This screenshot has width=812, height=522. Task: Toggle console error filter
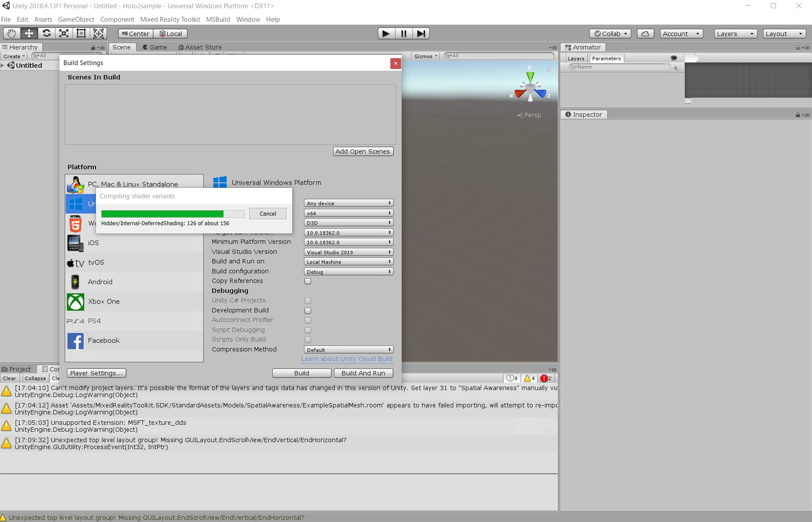point(546,378)
